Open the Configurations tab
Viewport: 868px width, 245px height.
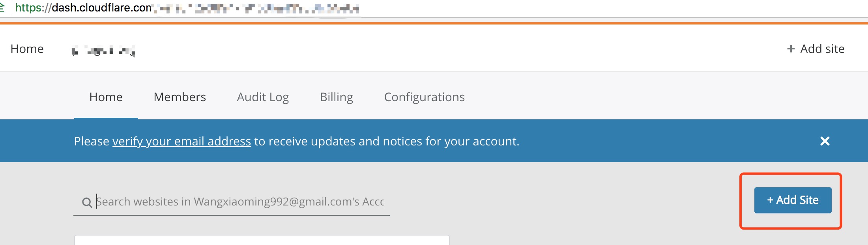point(424,97)
